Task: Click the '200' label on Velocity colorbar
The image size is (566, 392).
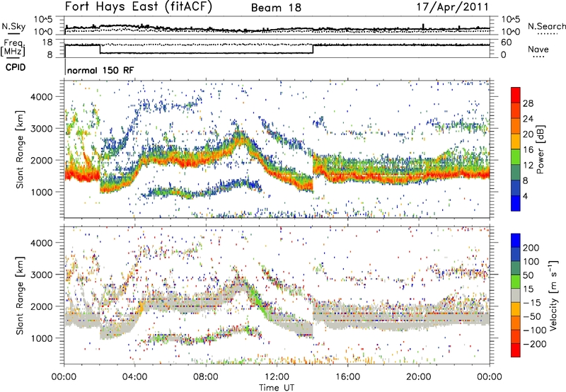Action: tap(531, 248)
